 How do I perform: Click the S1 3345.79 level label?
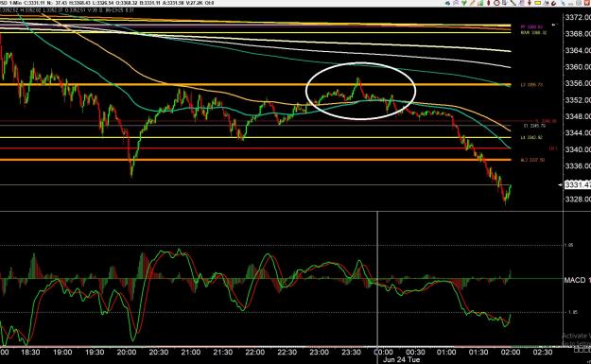point(534,126)
